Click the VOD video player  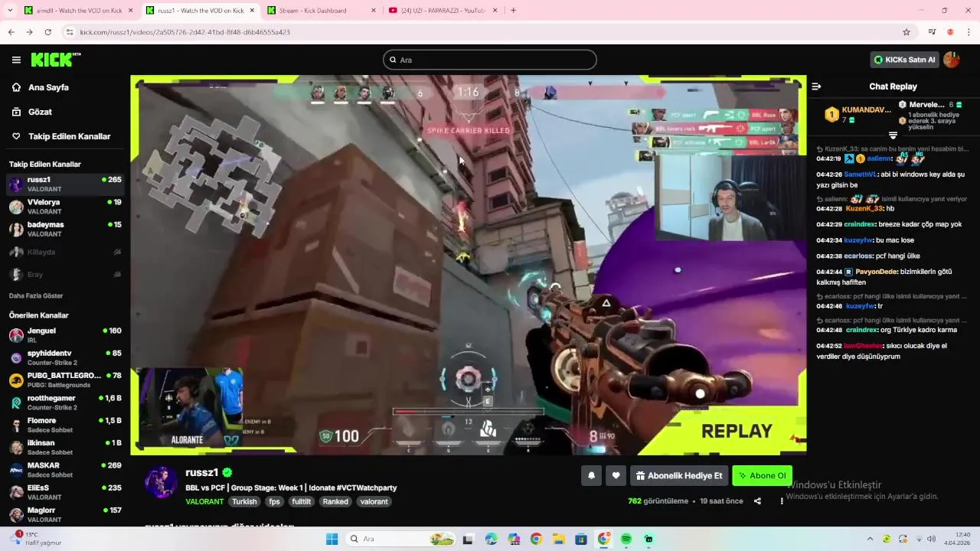tap(469, 265)
